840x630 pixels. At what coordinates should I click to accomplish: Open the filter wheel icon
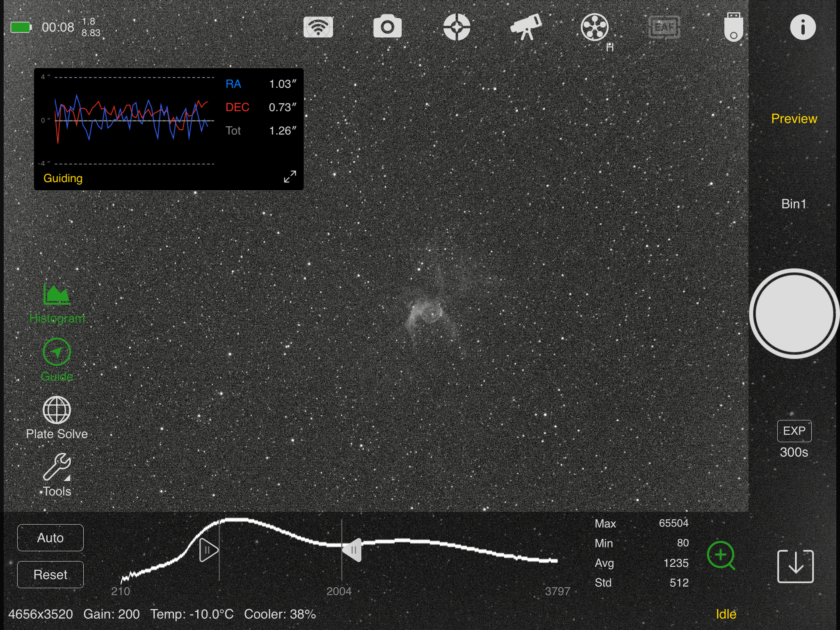coord(595,27)
